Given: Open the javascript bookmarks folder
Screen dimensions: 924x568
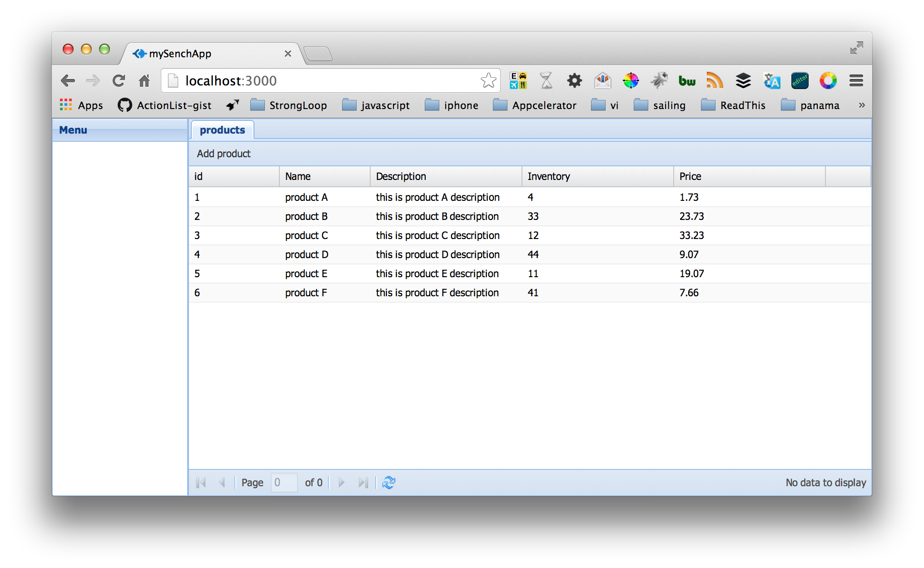Looking at the screenshot, I should click(376, 105).
